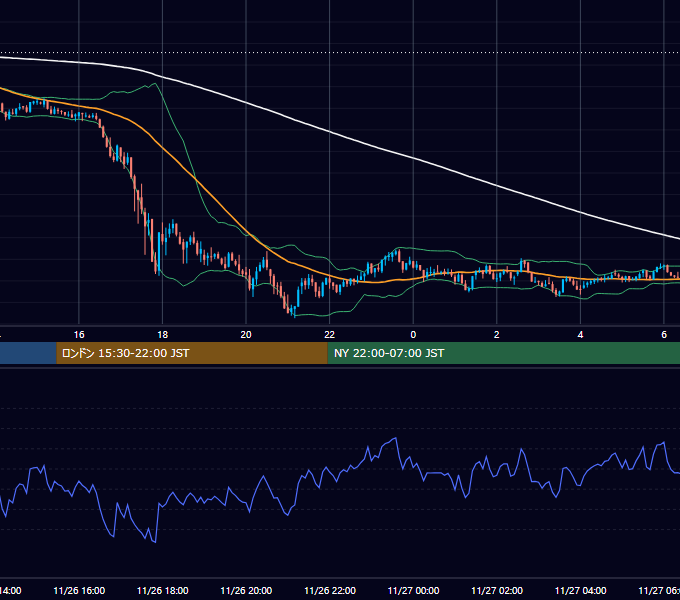Image resolution: width=680 pixels, height=600 pixels.
Task: Click the 11/26 22:00 date label
Action: pyautogui.click(x=330, y=590)
